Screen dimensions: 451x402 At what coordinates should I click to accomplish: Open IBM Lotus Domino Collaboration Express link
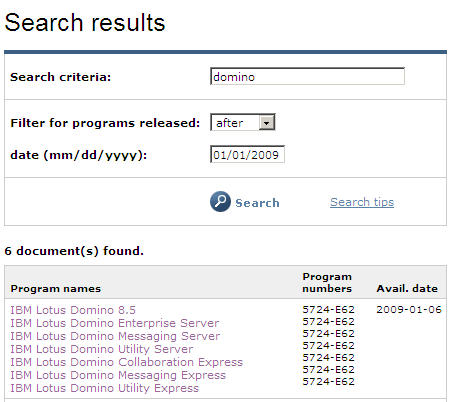point(127,362)
